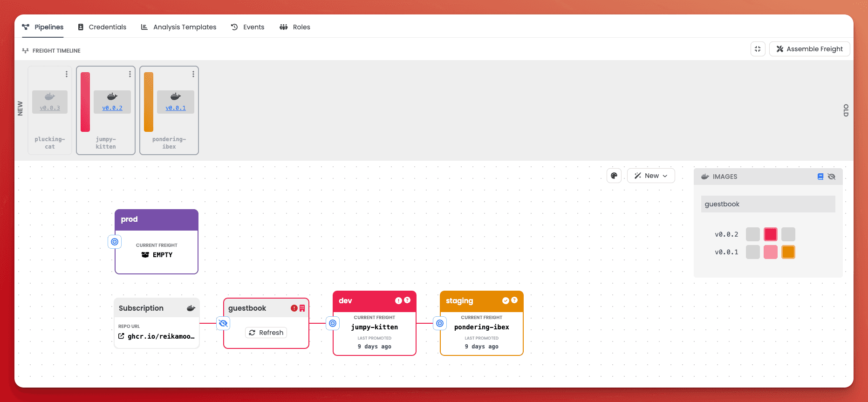Click jumpy-kitten current freight in dev
The image size is (868, 402).
click(375, 327)
